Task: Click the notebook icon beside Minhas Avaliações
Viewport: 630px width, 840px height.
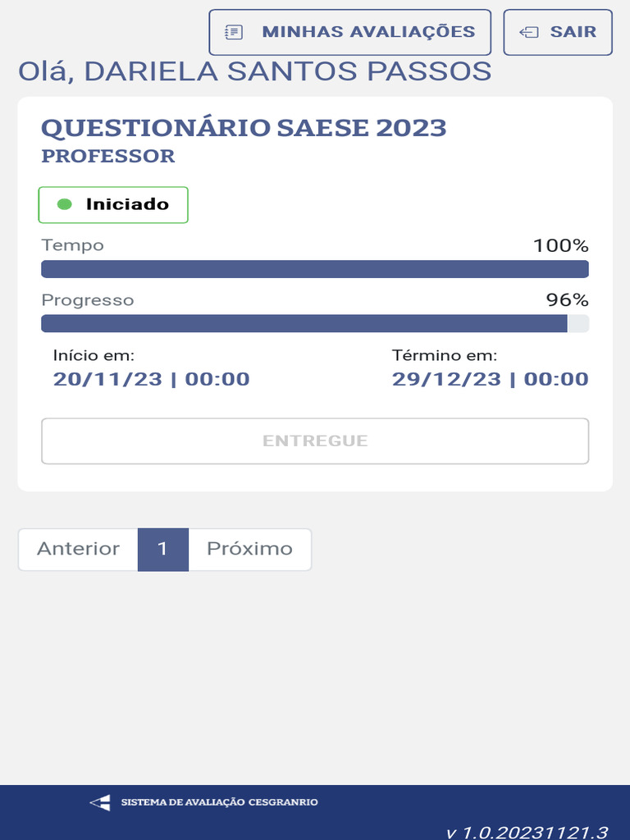Action: (235, 33)
